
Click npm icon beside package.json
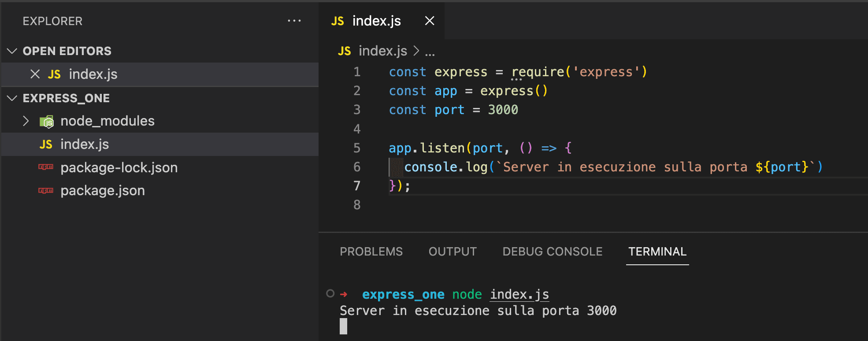pyautogui.click(x=46, y=190)
